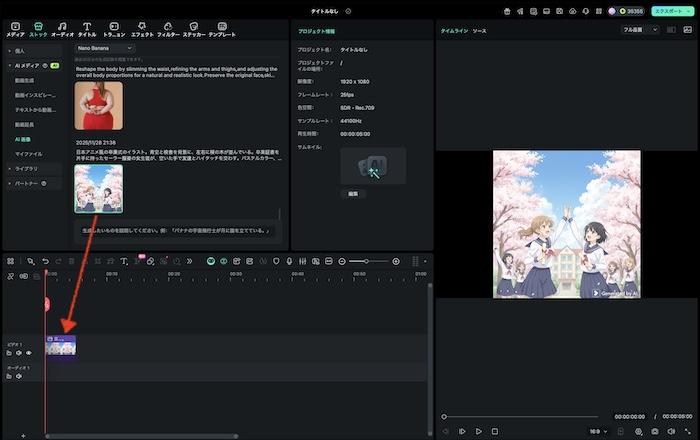The width and height of the screenshot is (700, 440).
Task: Click the voiceover microphone icon in timeline toolbar
Action: click(289, 262)
